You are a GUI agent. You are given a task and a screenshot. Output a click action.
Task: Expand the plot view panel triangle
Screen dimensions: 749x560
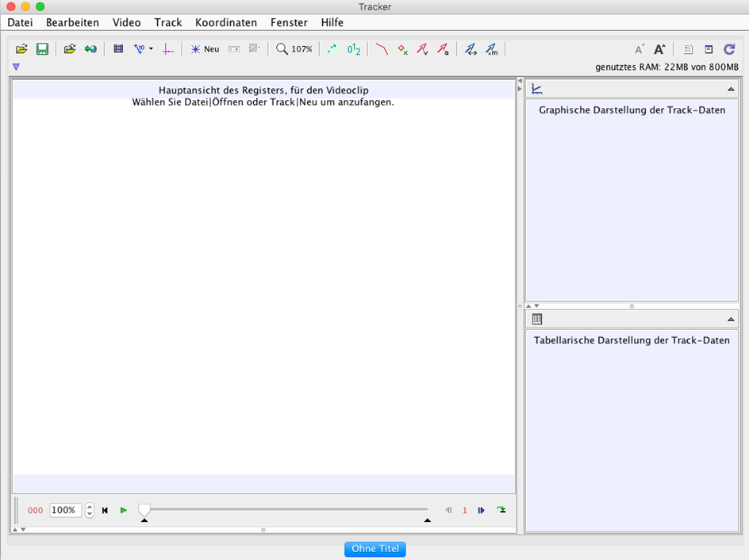[x=731, y=89]
